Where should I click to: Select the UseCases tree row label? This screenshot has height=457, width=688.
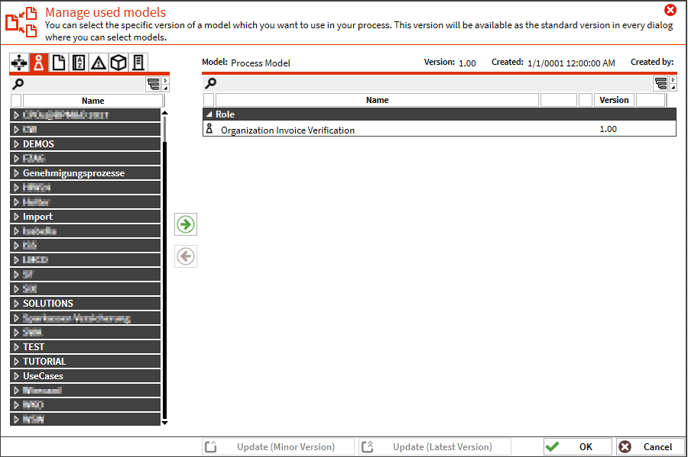click(43, 376)
